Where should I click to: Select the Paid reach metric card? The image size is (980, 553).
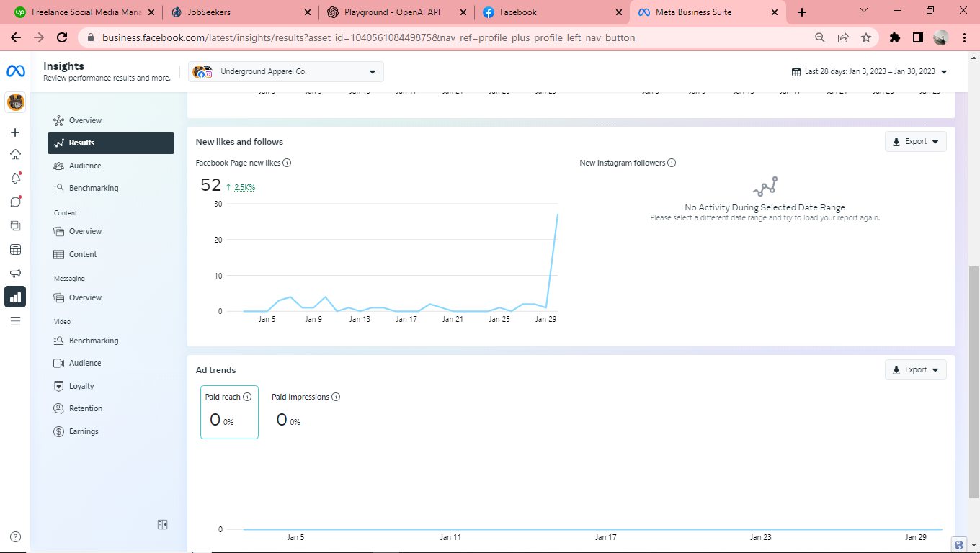[229, 412]
